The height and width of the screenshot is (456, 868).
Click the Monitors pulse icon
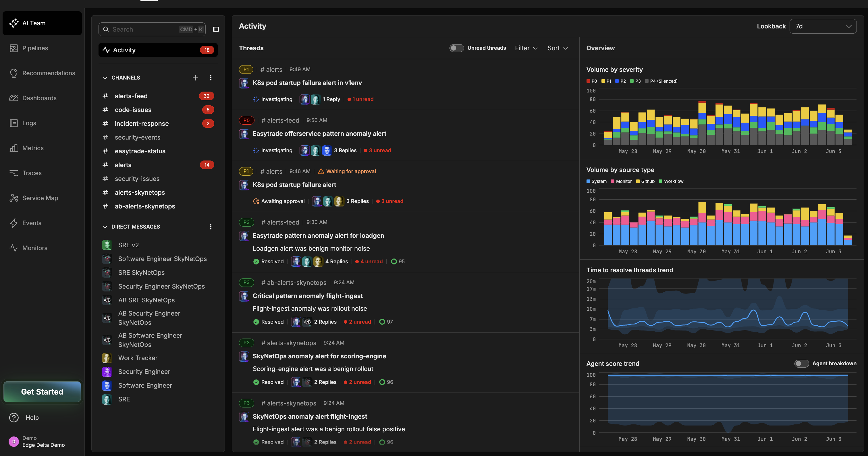tap(14, 248)
